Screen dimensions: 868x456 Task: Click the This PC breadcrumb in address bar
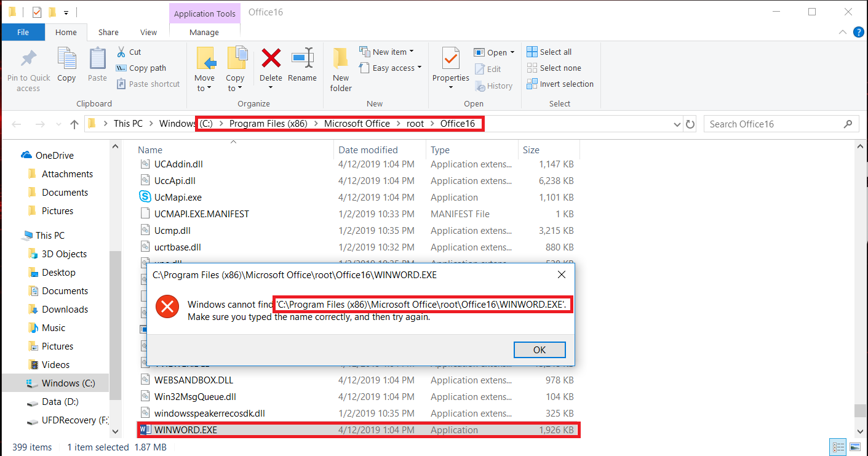click(x=128, y=124)
